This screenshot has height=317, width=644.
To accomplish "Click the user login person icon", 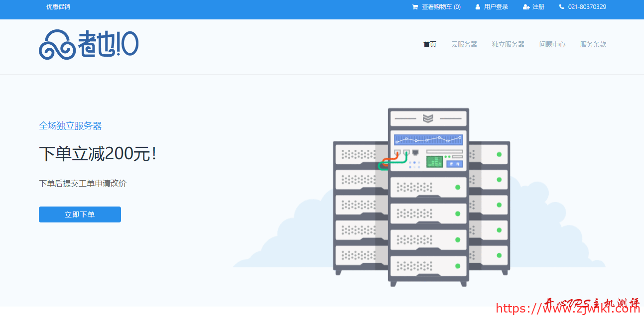I will point(478,7).
